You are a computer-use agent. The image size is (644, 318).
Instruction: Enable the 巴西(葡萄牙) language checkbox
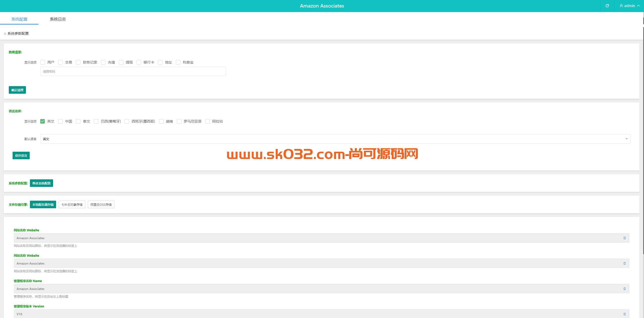96,121
